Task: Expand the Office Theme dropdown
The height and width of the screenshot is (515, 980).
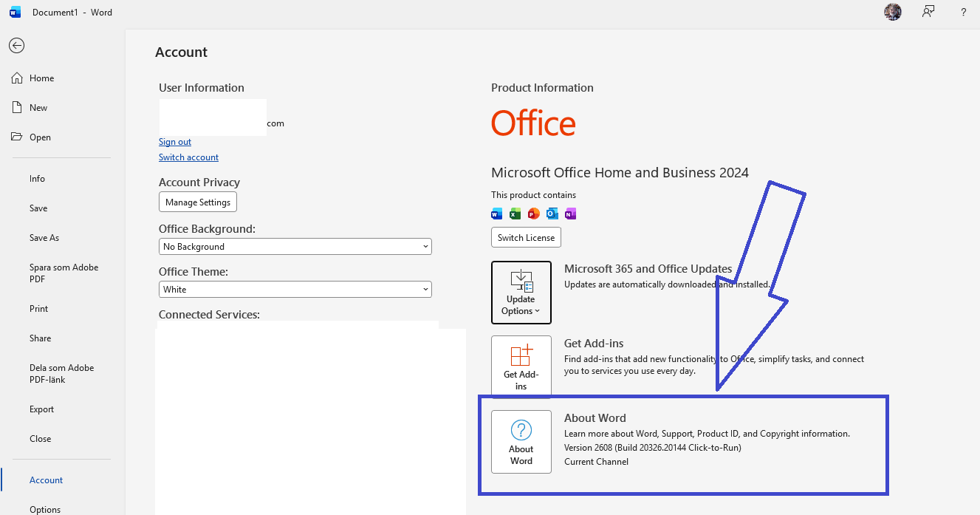Action: click(x=295, y=290)
